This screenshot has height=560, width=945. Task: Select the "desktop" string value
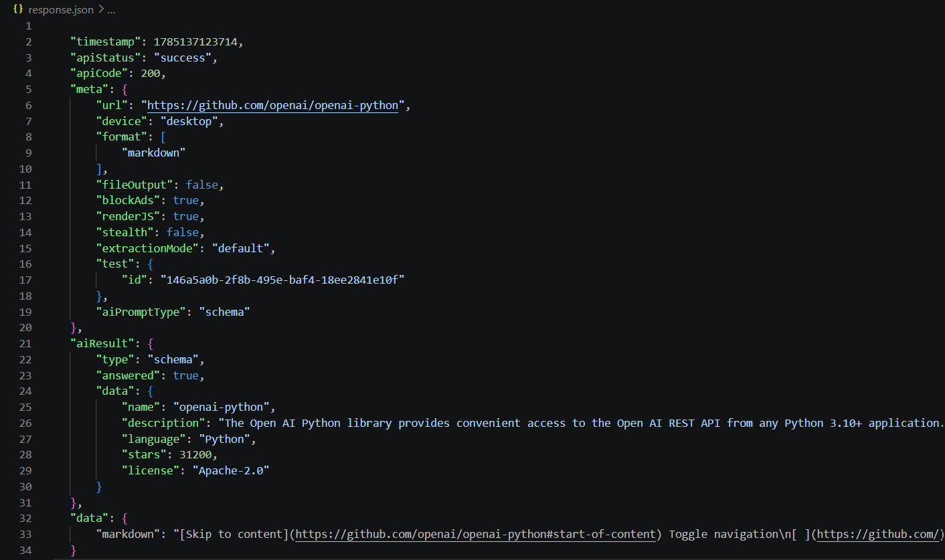tap(189, 121)
